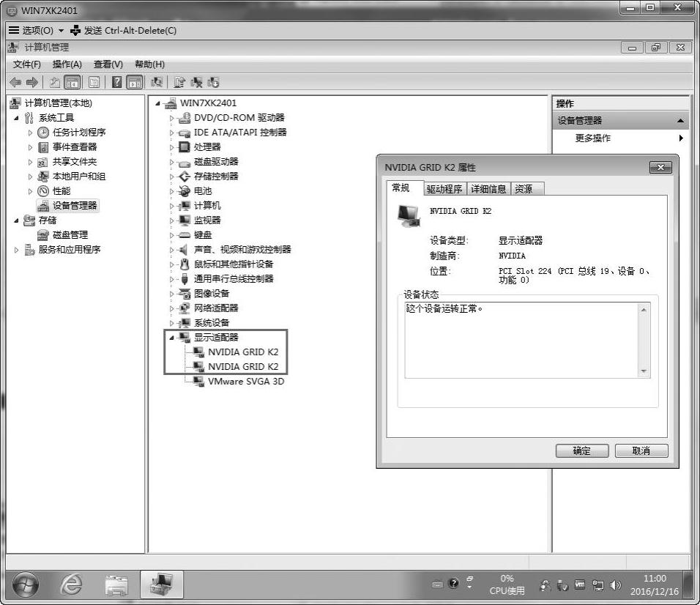Open the Windows Start orb
Image resolution: width=700 pixels, height=605 pixels.
pyautogui.click(x=26, y=584)
